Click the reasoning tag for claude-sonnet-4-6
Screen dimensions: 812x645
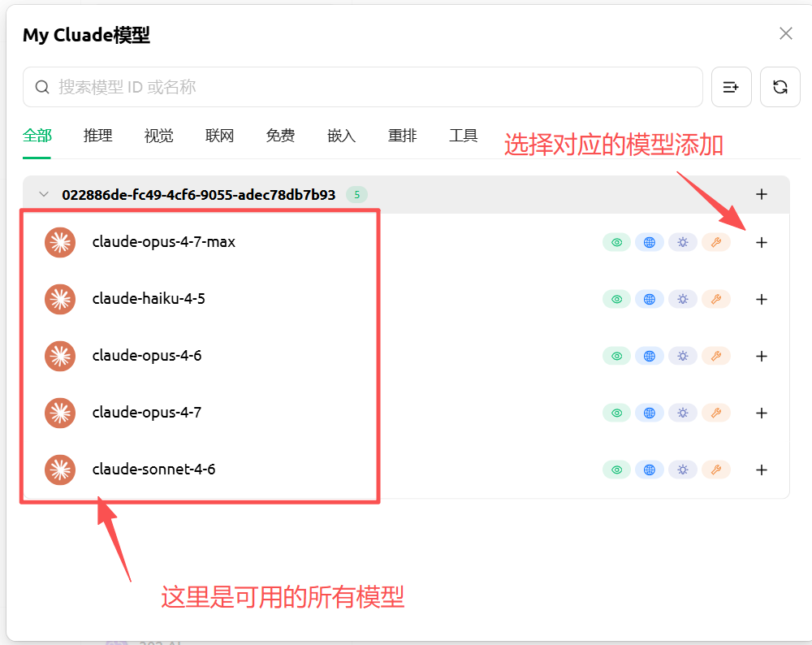click(x=683, y=470)
